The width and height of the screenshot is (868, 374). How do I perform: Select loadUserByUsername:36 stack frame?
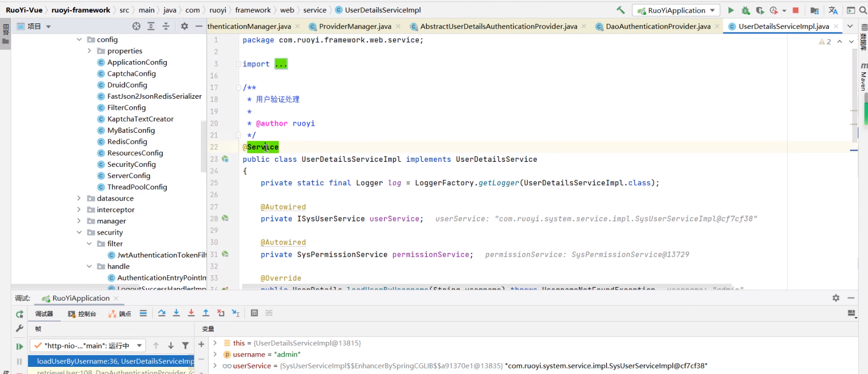point(111,361)
